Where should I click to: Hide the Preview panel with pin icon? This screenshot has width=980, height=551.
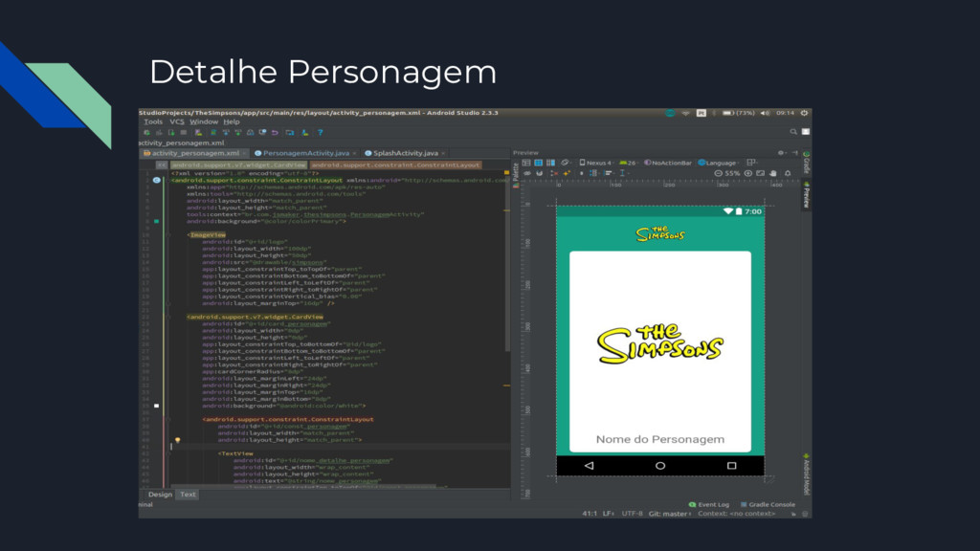pos(795,153)
